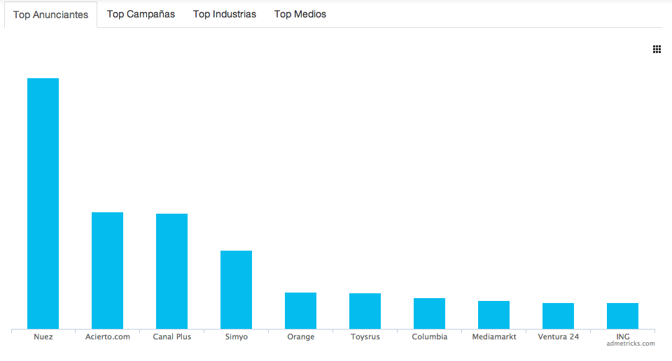672x361 pixels.
Task: Click the 'Nuez' axis label
Action: coord(43,337)
